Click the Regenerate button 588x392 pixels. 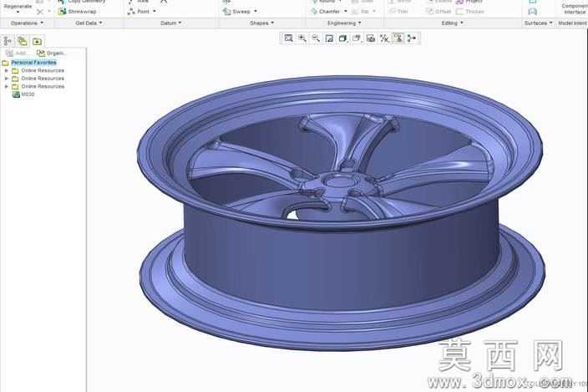click(18, 5)
